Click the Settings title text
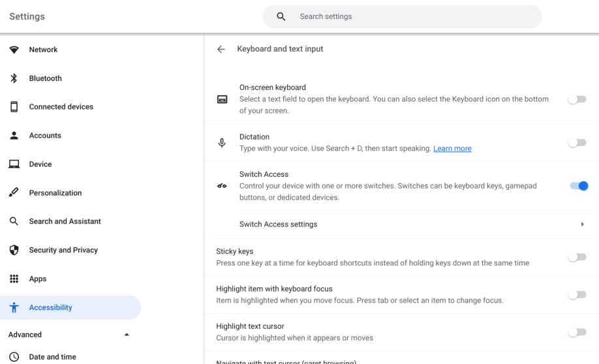The height and width of the screenshot is (364, 599). 27,16
